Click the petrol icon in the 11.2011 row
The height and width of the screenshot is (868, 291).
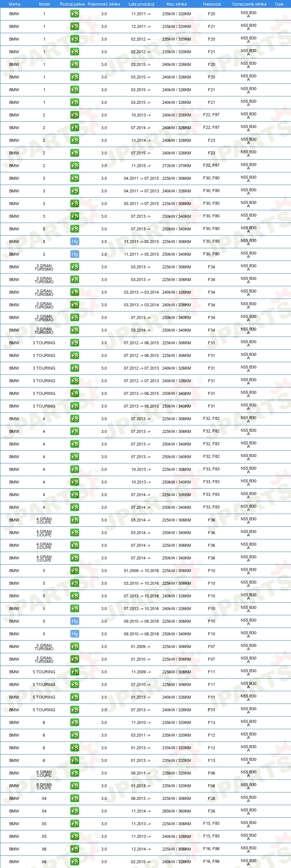coord(74,14)
